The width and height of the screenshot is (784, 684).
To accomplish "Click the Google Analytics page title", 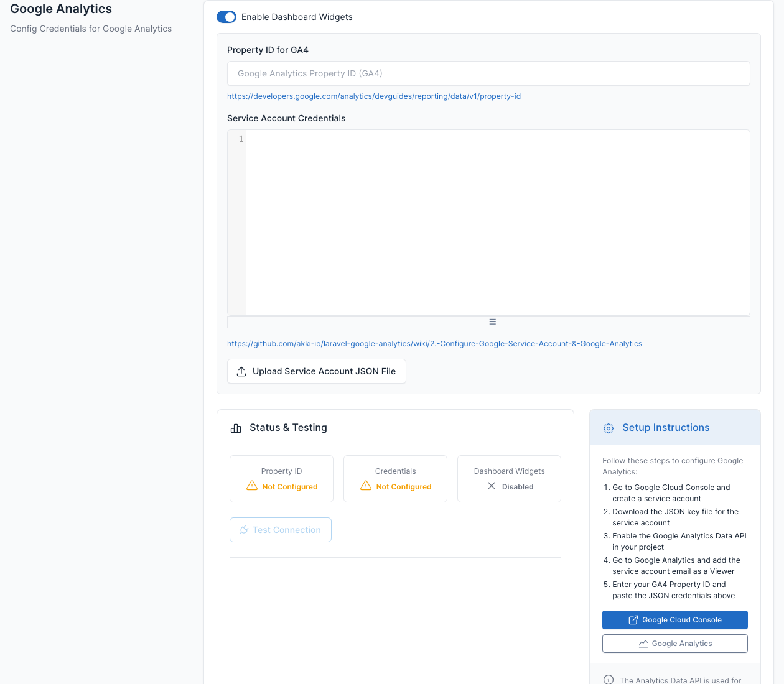I will pos(61,9).
